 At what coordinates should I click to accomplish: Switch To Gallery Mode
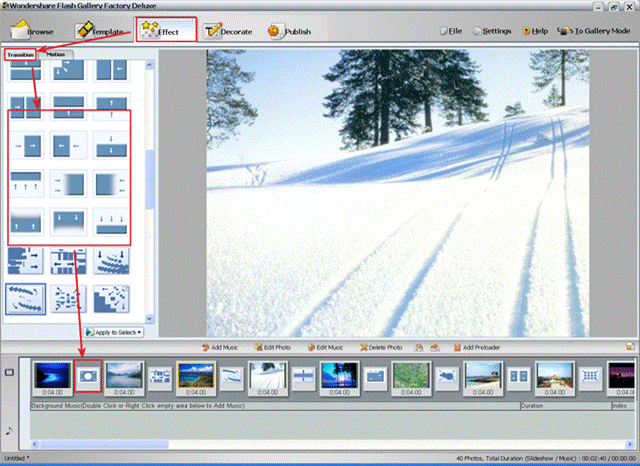594,31
